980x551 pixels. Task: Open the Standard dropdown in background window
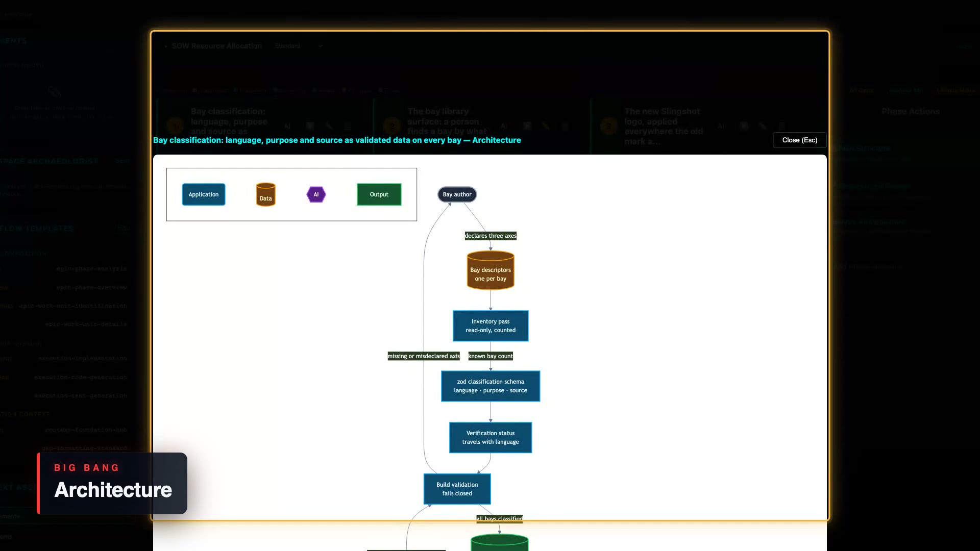coord(298,46)
